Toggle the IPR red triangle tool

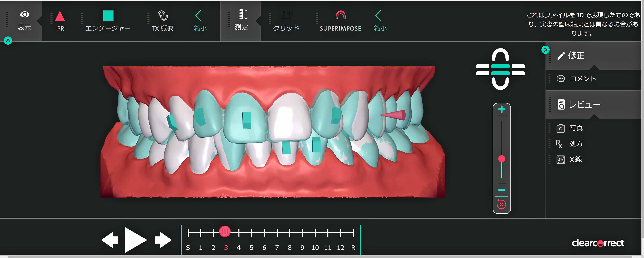pyautogui.click(x=60, y=16)
